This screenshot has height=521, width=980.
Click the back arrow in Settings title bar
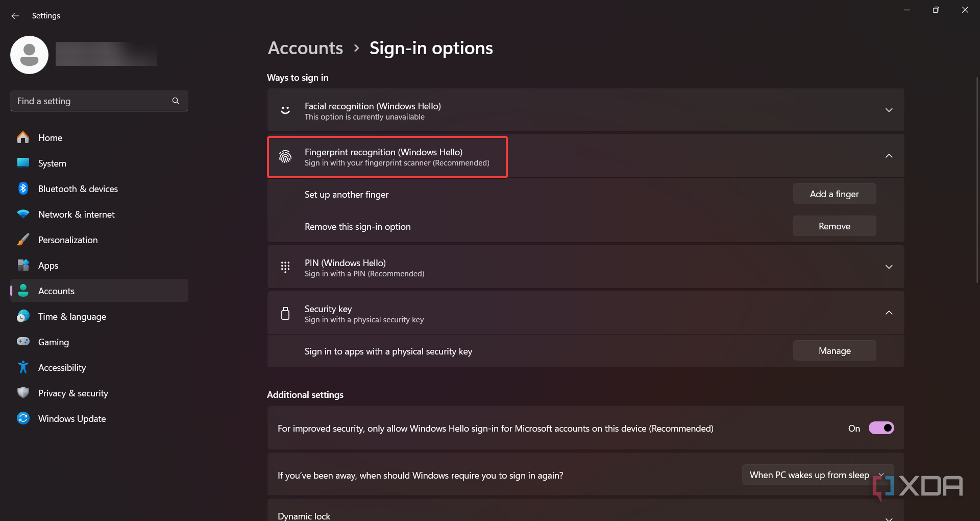15,16
